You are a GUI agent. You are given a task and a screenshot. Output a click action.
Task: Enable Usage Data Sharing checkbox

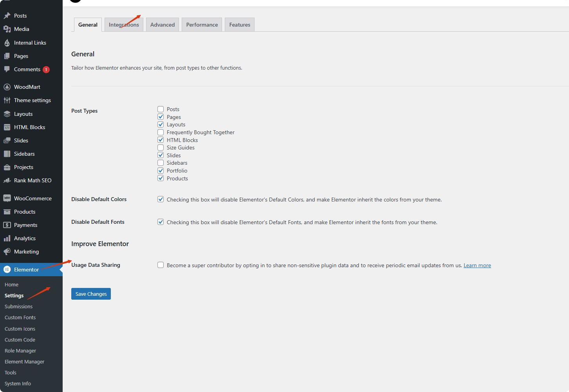[x=161, y=265]
